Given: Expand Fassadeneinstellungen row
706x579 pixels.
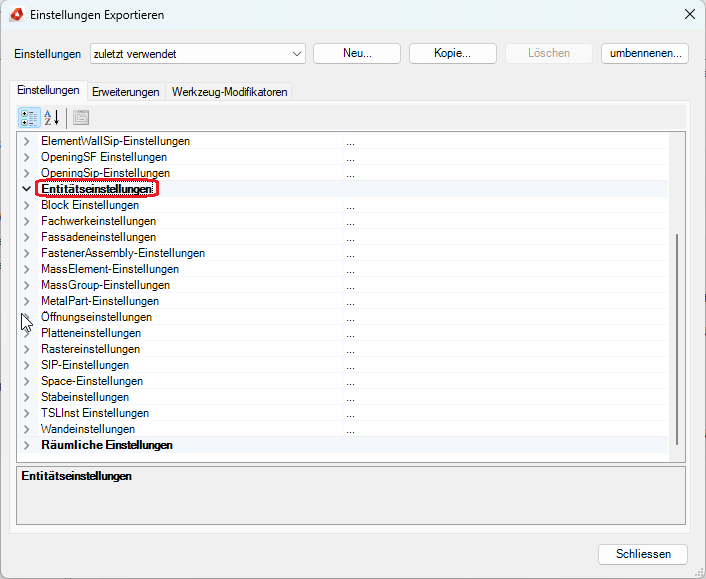Looking at the screenshot, I should tap(27, 237).
